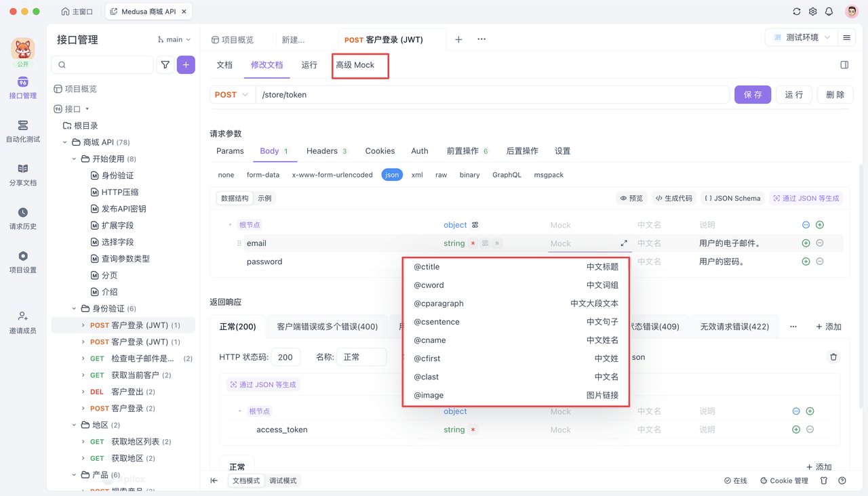Switch to 运行 tab
Screen dimensions: 868x496
[309, 65]
